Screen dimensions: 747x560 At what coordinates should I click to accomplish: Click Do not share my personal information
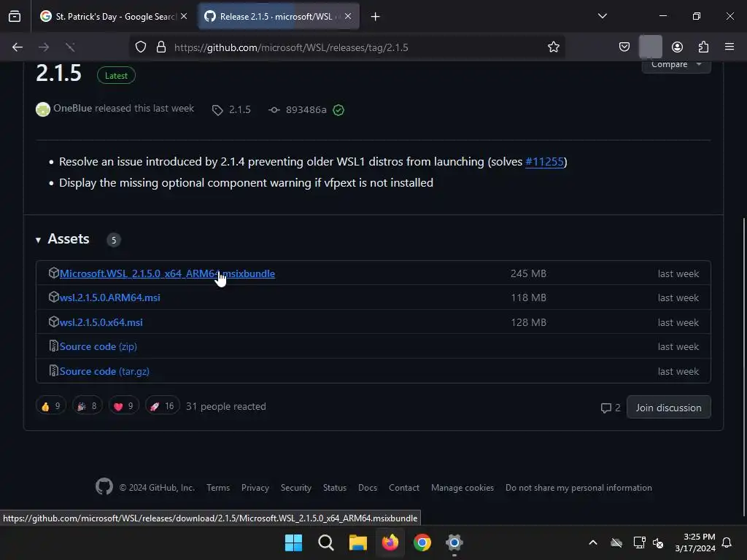click(x=578, y=488)
